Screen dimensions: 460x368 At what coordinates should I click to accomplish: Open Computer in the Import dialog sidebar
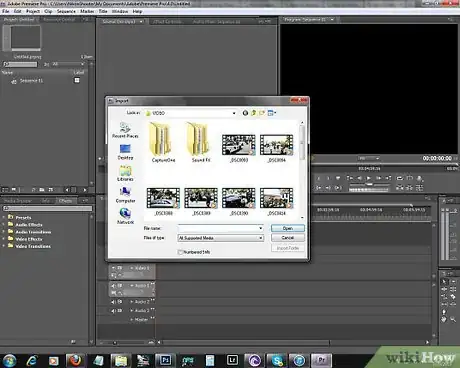pyautogui.click(x=125, y=195)
